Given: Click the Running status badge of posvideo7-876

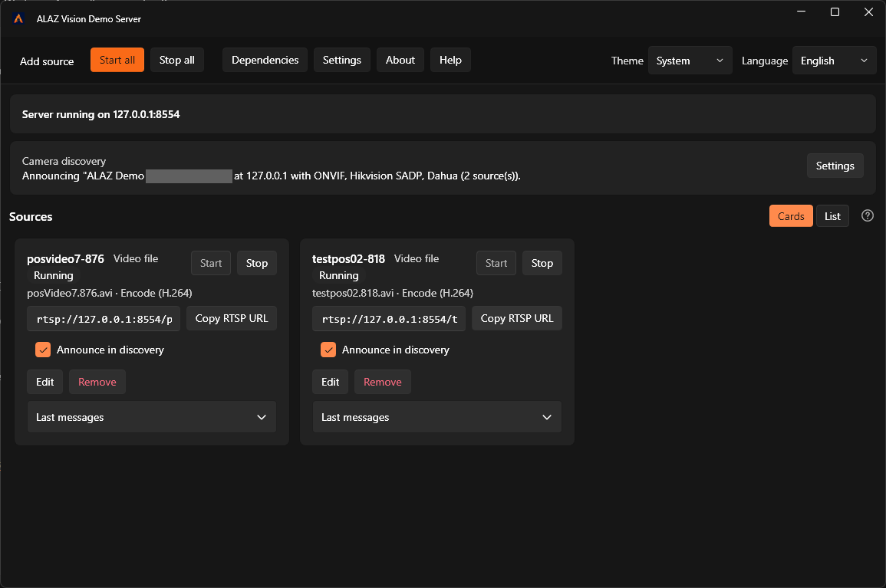Looking at the screenshot, I should click(54, 276).
